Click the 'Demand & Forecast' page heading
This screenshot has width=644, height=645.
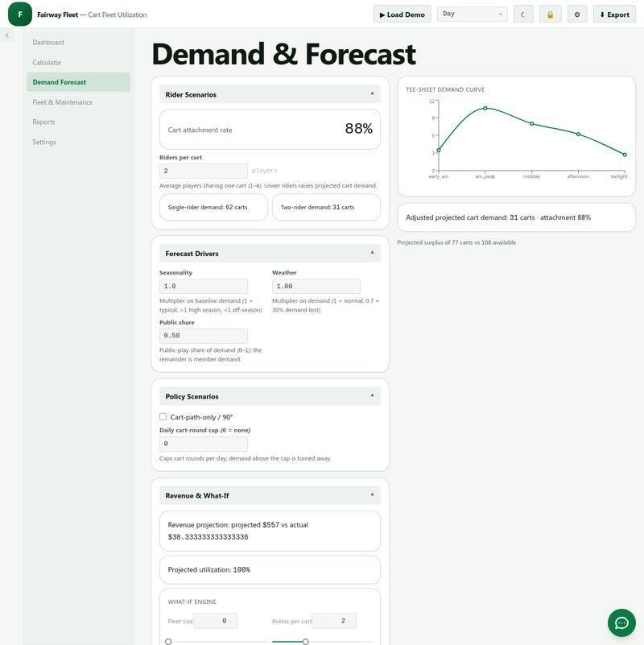coord(283,54)
